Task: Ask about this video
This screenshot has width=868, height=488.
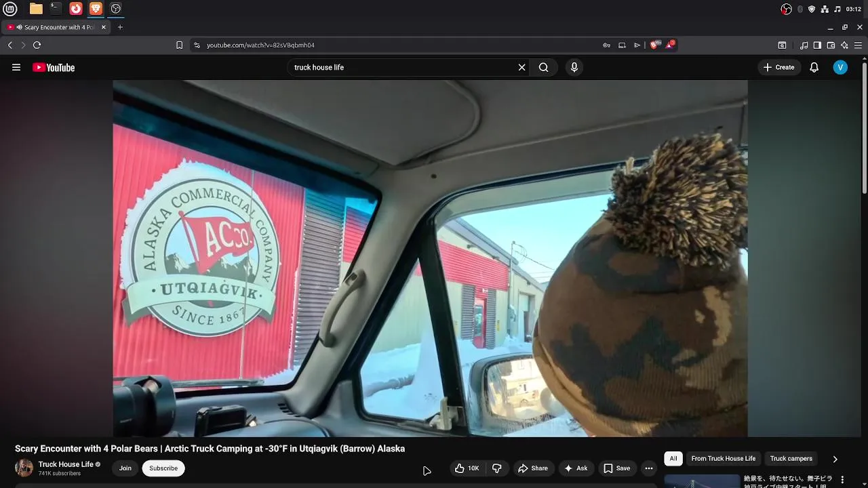Action: point(576,468)
